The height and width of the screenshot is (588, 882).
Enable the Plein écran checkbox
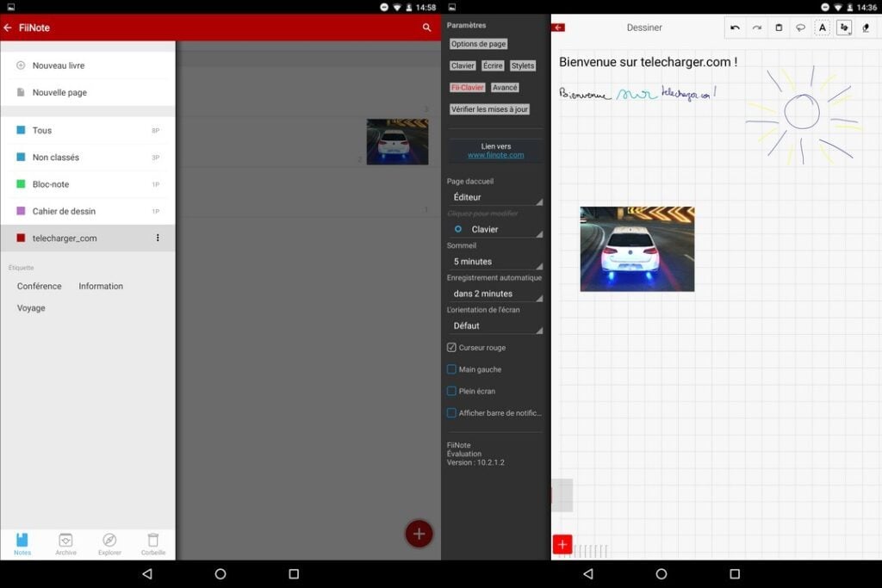tap(451, 392)
